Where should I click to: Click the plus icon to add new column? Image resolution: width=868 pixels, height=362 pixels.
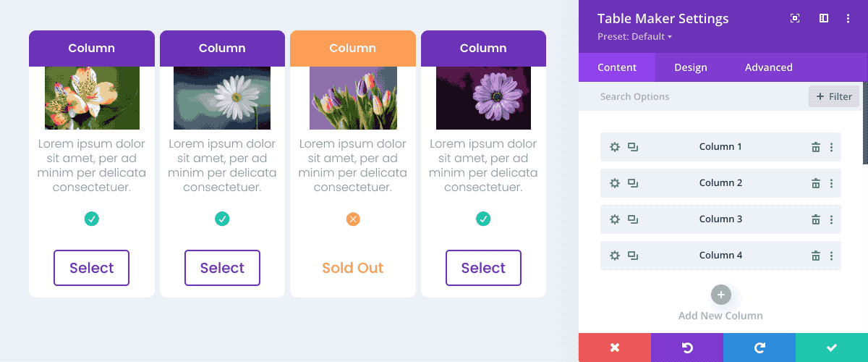[721, 295]
